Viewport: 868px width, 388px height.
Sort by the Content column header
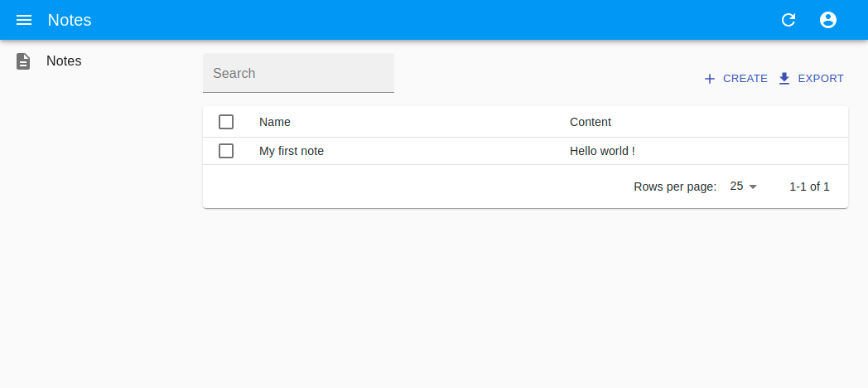click(x=591, y=122)
